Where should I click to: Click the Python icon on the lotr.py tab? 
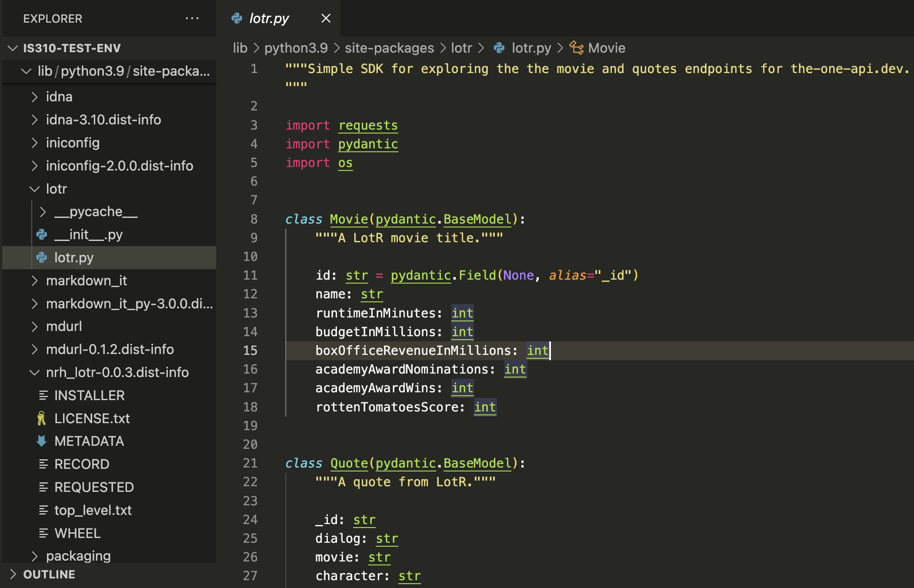tap(237, 18)
